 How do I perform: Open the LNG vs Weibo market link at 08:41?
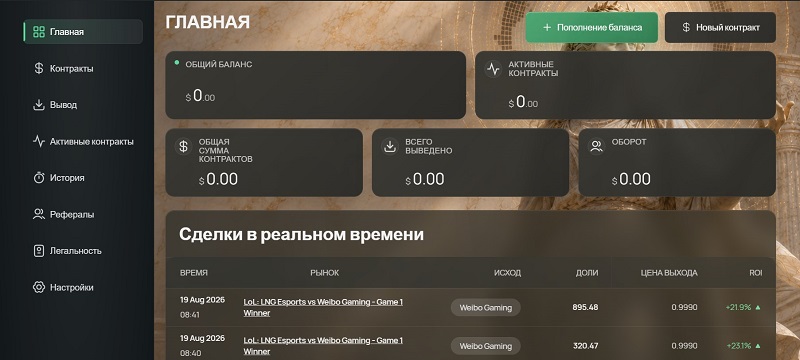(x=323, y=307)
